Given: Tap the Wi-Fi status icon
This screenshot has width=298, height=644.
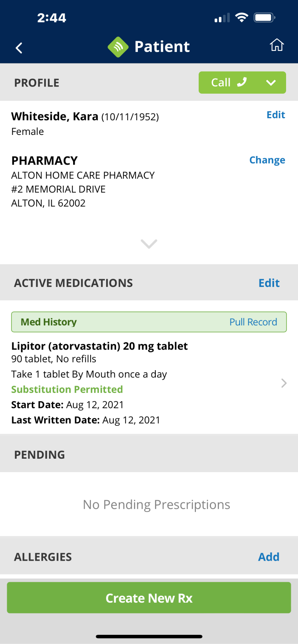Looking at the screenshot, I should pyautogui.click(x=242, y=17).
